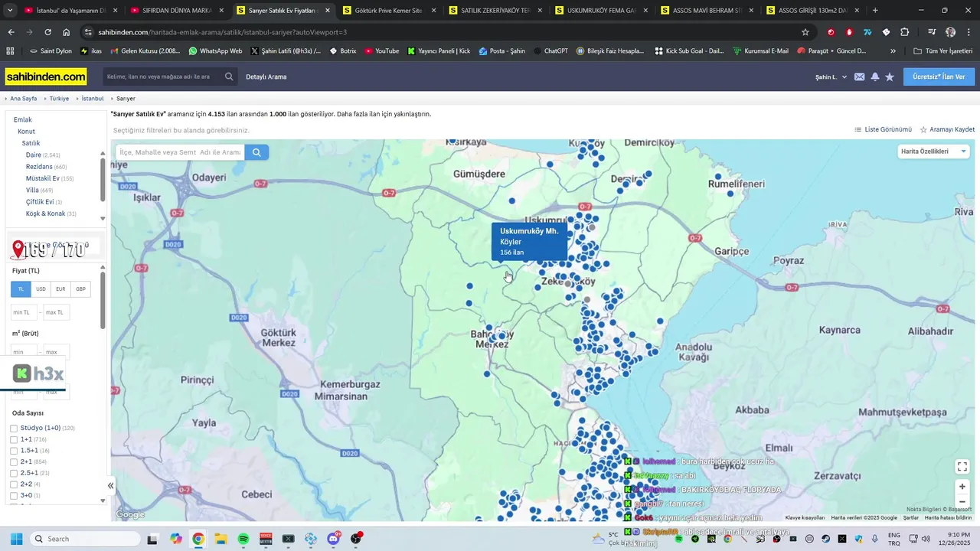Open the Botrix bookmark

(x=342, y=51)
